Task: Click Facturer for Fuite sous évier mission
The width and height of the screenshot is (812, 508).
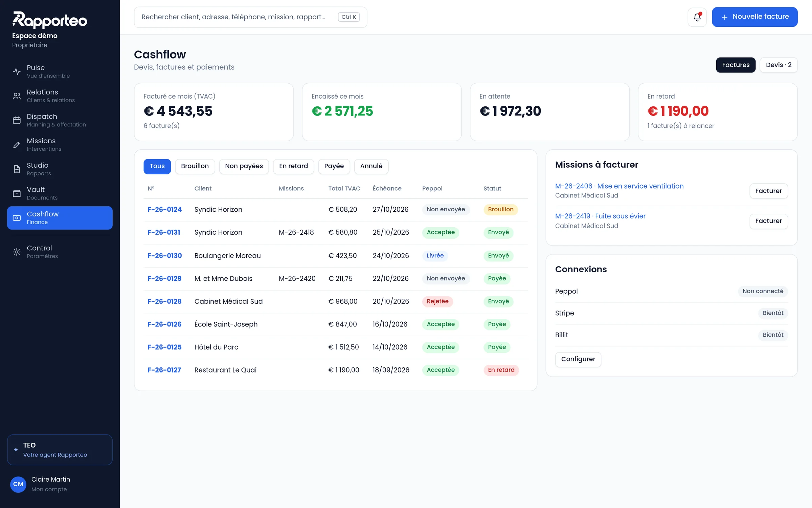Action: click(x=768, y=221)
